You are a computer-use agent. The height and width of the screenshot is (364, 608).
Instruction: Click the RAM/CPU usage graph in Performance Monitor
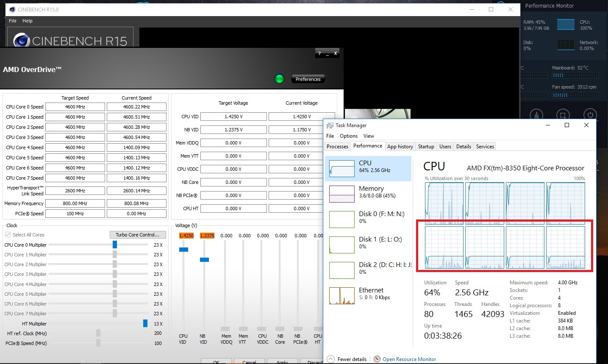click(566, 24)
